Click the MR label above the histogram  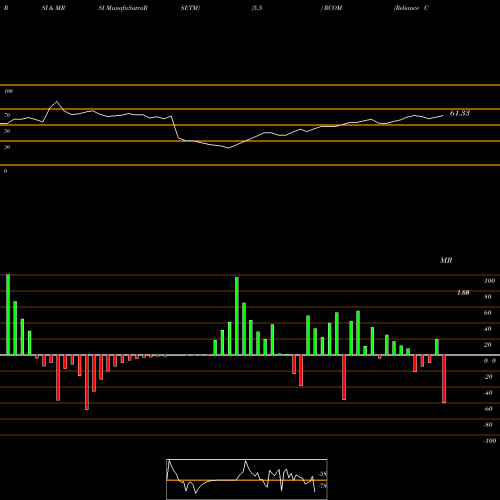[446, 260]
